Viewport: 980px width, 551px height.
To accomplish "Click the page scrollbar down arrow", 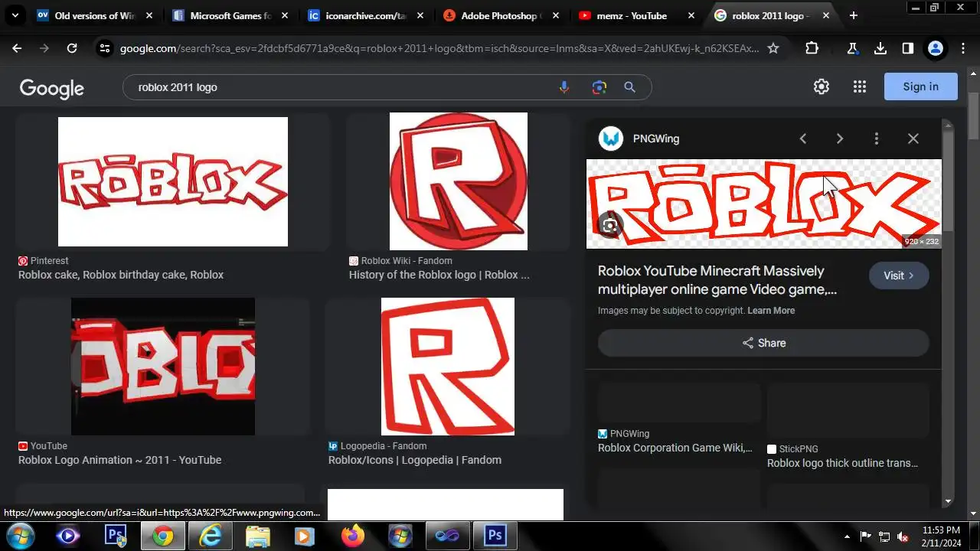I will pyautogui.click(x=973, y=514).
